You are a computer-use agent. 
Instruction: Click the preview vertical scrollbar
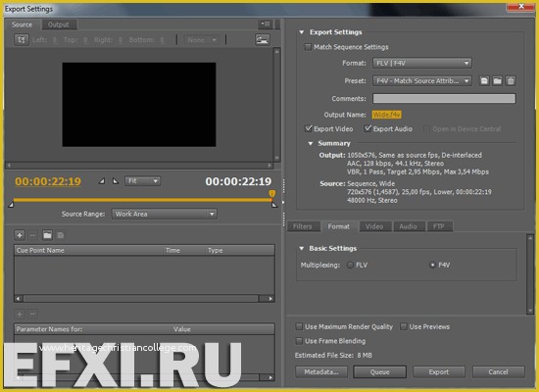click(x=276, y=105)
